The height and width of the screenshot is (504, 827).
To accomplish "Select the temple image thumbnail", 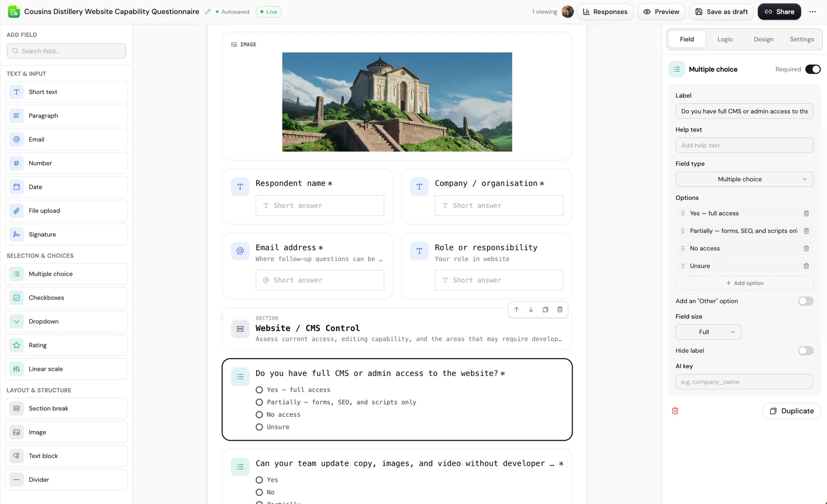I will 397,102.
